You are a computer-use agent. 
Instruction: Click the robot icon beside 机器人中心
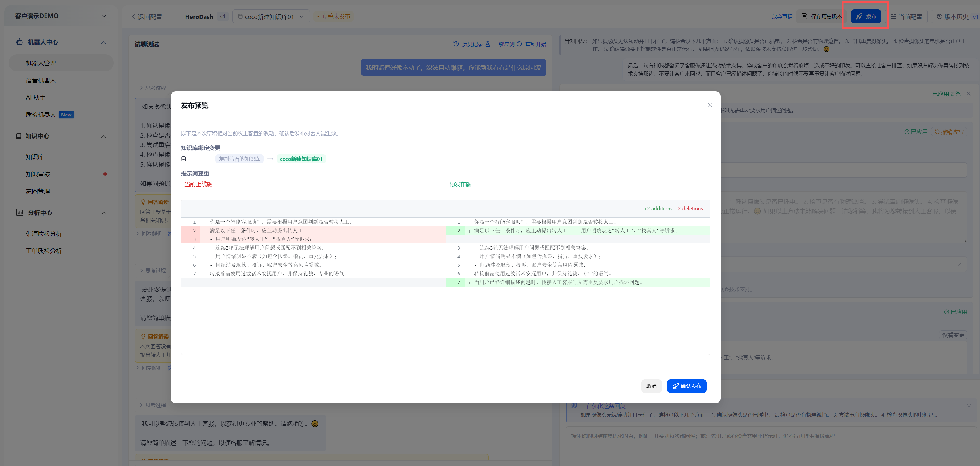coord(20,42)
